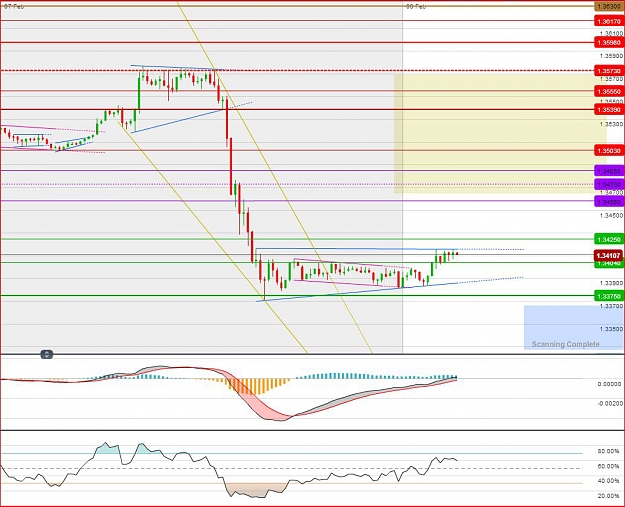This screenshot has width=625, height=507.
Task: Click the green 1.34250 support label
Action: (609, 239)
